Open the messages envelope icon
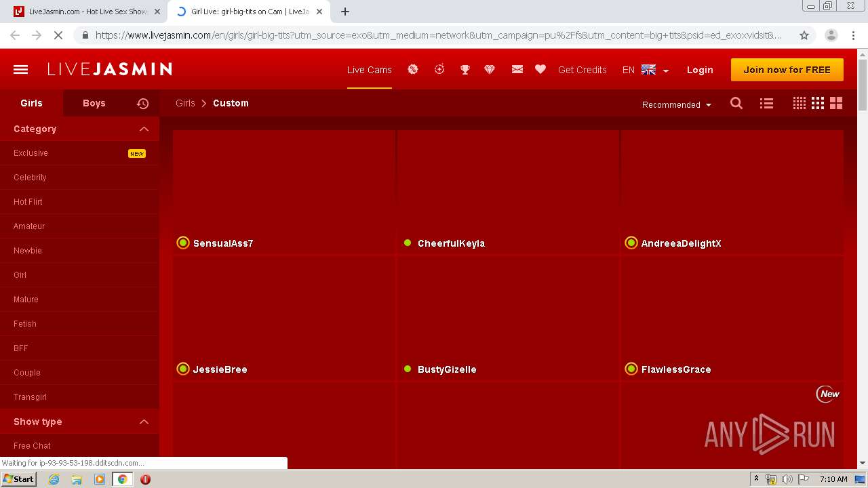Viewport: 868px width, 488px height. tap(517, 69)
